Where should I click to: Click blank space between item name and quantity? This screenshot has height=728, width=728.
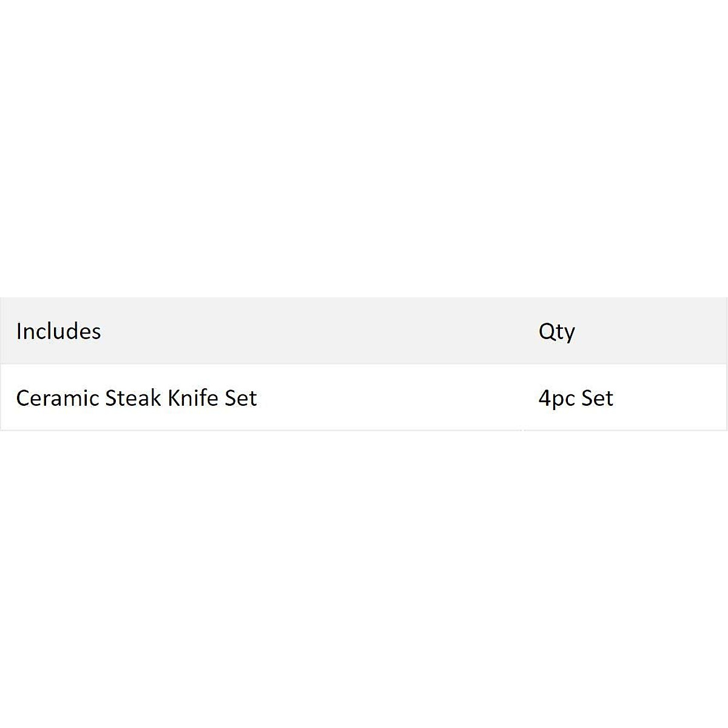point(394,398)
